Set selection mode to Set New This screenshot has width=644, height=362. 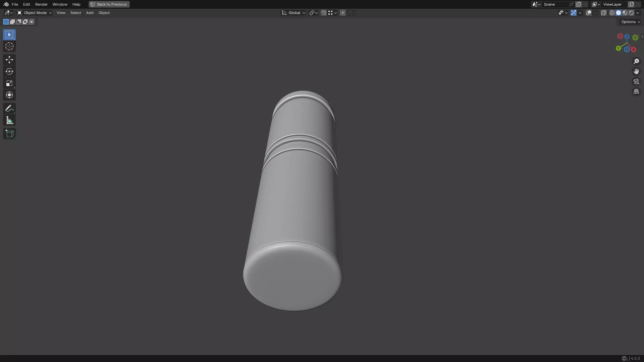pyautogui.click(x=6, y=22)
